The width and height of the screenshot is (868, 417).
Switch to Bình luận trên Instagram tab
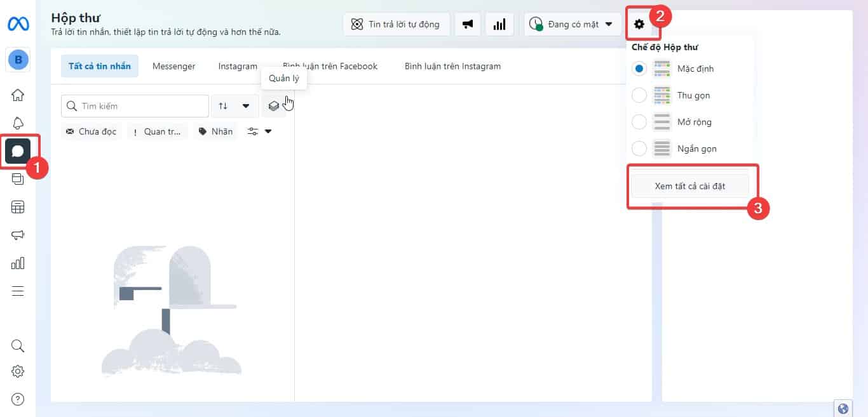[x=452, y=66]
